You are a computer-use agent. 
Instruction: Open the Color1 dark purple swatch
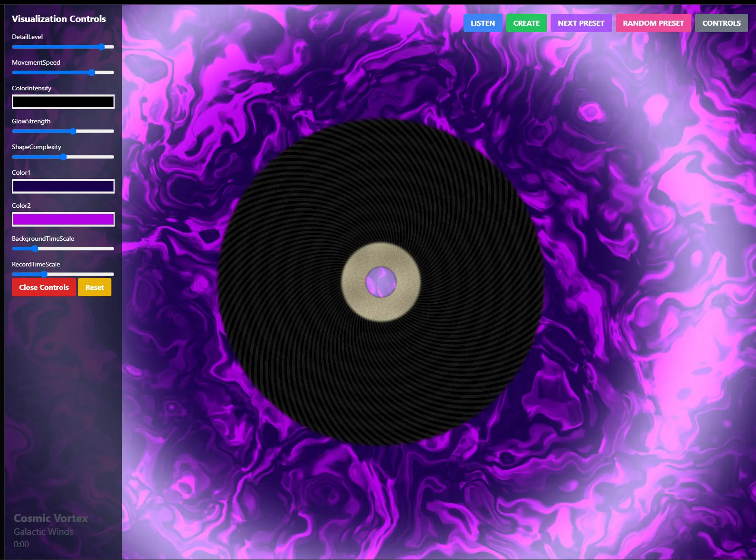point(63,186)
